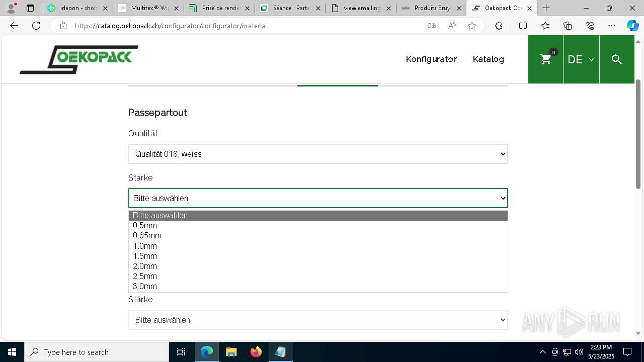Open the lower Stärke dropdown
The height and width of the screenshot is (362, 644).
(318, 320)
